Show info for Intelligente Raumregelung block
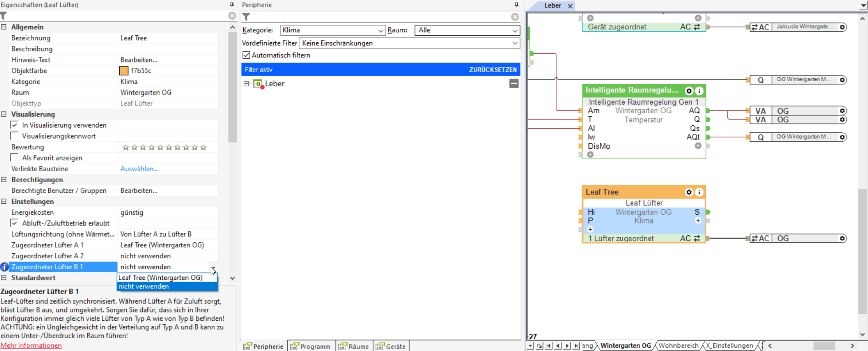Screen dimensions: 868x351 click(699, 91)
